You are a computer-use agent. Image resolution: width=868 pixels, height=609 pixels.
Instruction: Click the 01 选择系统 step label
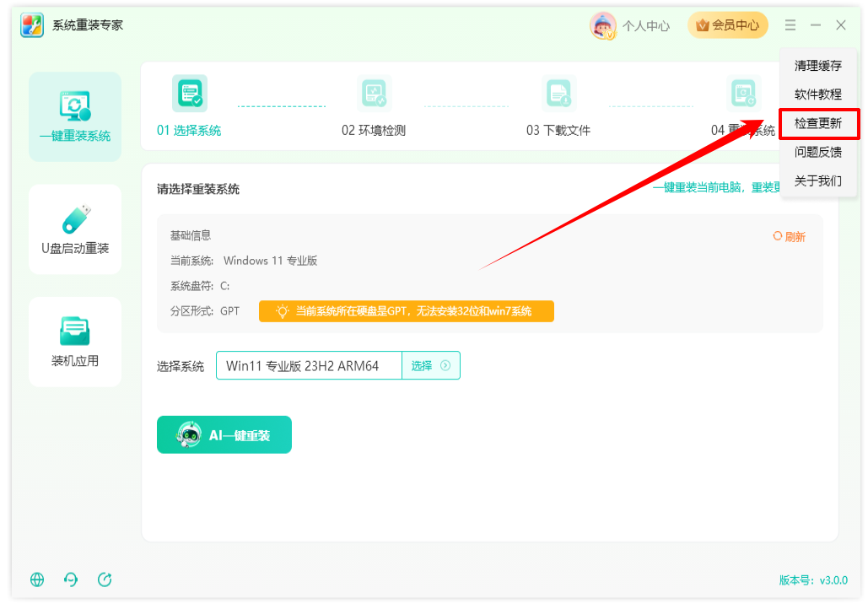tap(189, 131)
